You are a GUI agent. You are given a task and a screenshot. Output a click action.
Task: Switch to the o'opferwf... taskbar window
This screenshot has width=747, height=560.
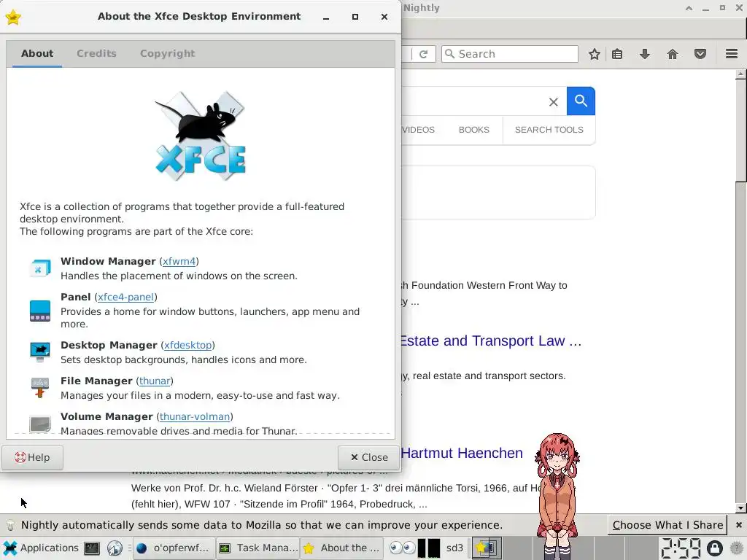point(174,548)
